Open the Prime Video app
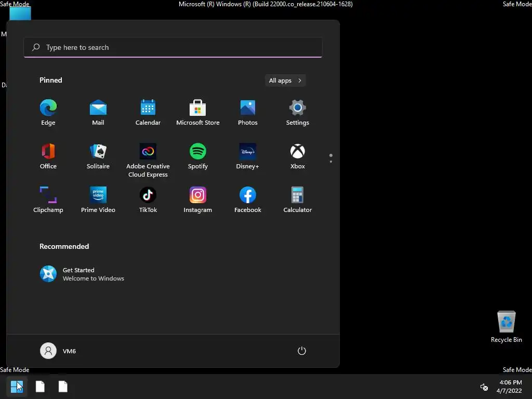 pyautogui.click(x=98, y=200)
